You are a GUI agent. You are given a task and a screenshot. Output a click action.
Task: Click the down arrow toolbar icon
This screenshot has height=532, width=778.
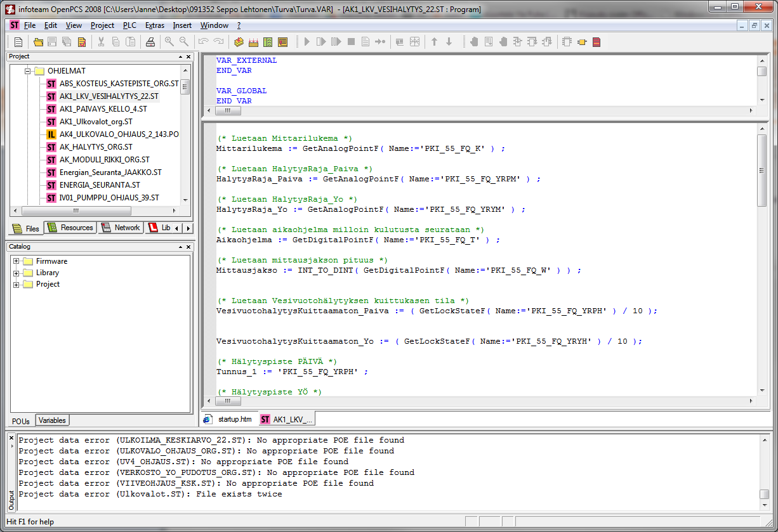[x=449, y=42]
